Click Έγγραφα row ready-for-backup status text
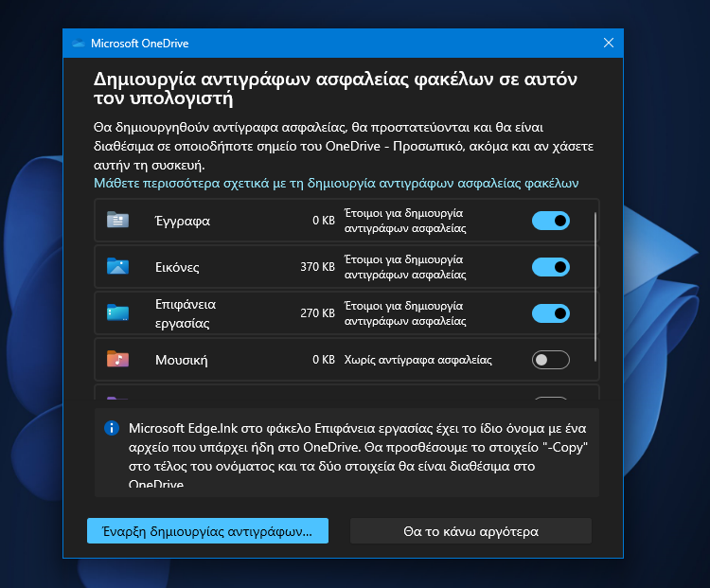This screenshot has height=588, width=710. coord(405,221)
